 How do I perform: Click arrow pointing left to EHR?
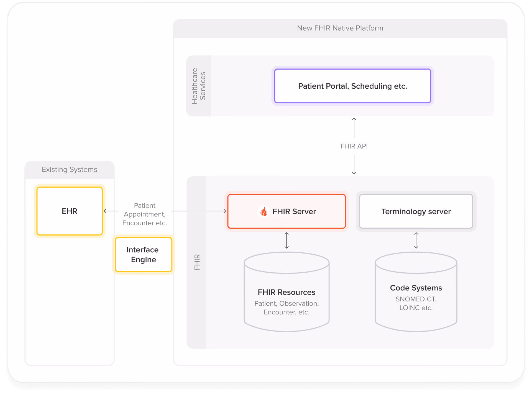coord(110,211)
